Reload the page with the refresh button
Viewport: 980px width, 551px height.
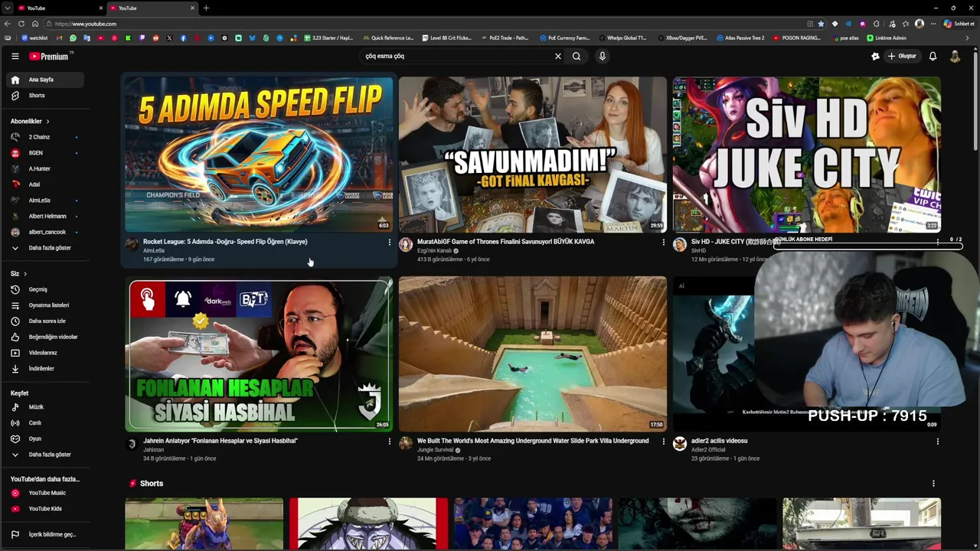(x=21, y=24)
